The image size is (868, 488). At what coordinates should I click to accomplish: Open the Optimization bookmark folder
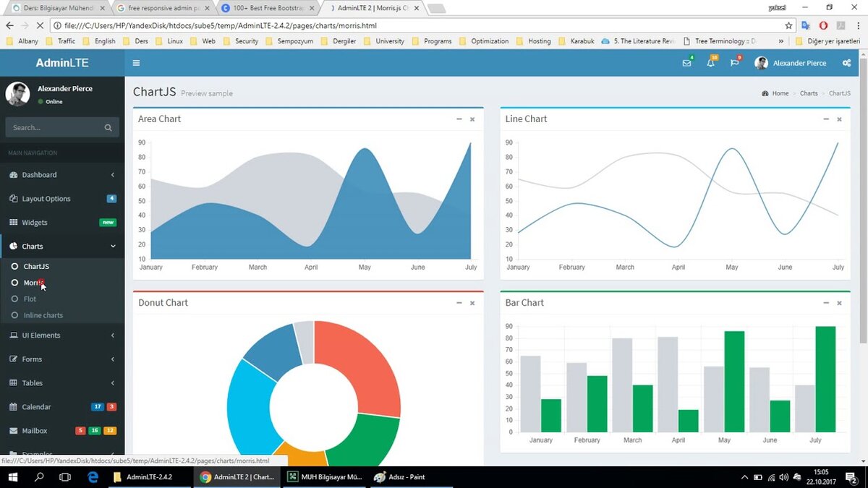pos(483,41)
